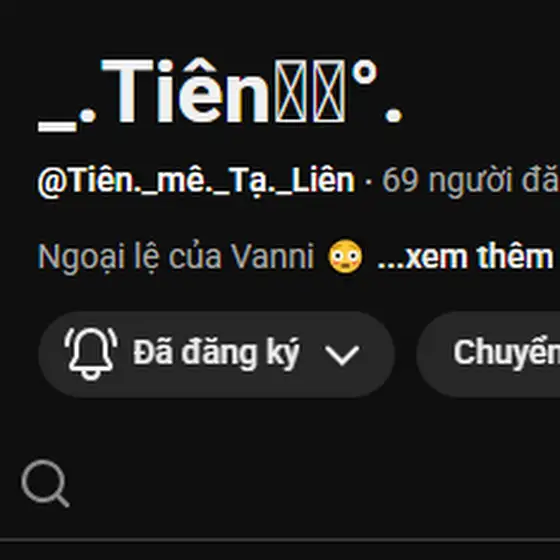
Task: Click the Chuyển button
Action: pyautogui.click(x=488, y=354)
